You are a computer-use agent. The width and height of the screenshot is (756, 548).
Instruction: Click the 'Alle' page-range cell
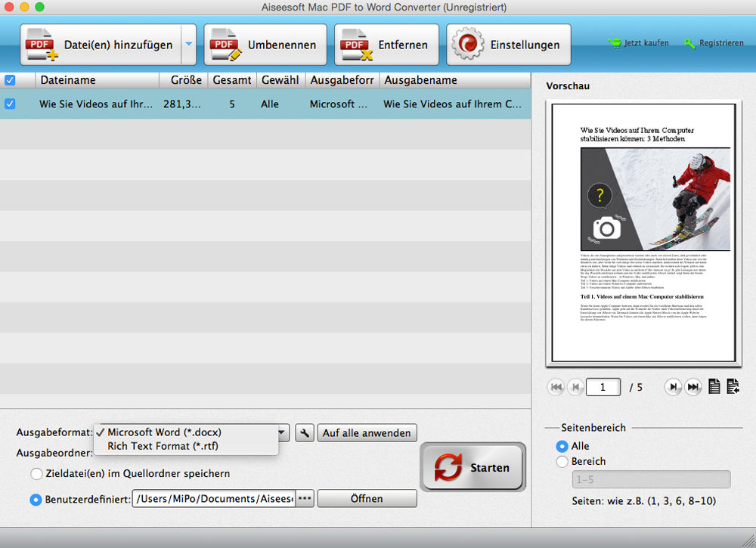270,104
